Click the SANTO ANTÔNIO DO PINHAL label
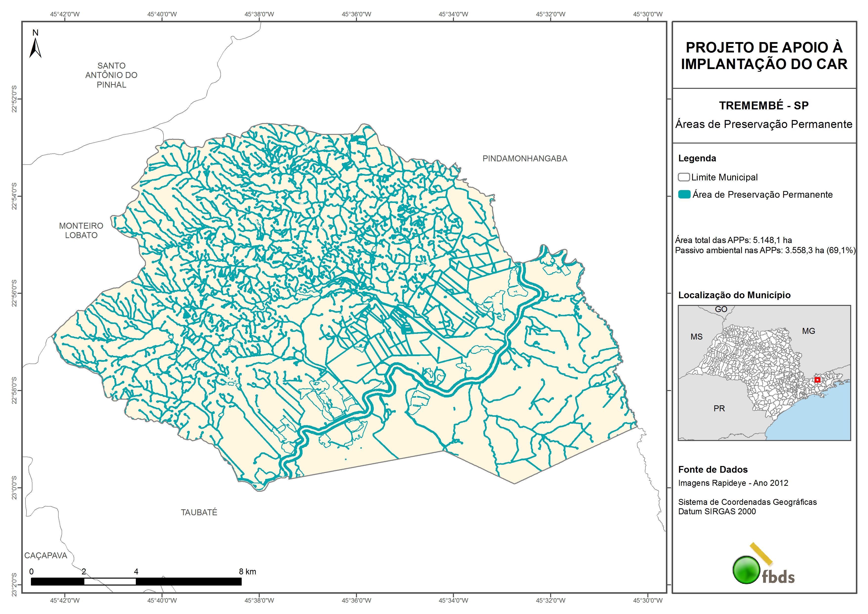The height and width of the screenshot is (614, 868). [x=111, y=75]
